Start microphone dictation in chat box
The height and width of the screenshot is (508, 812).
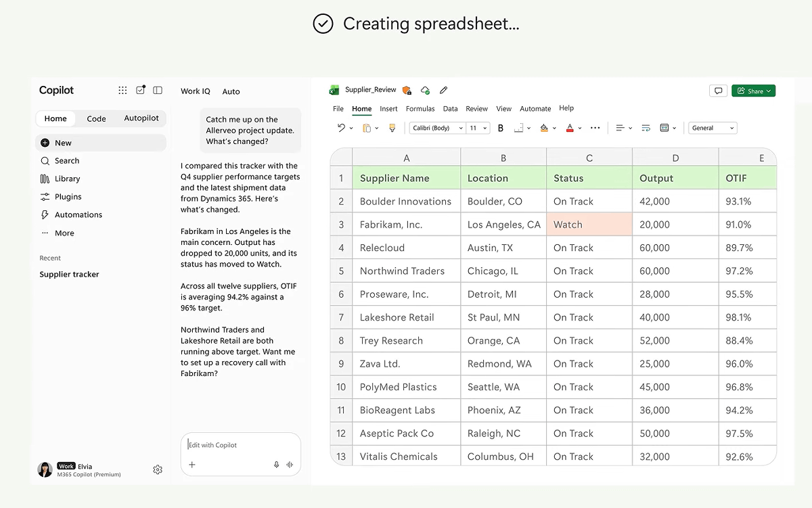[x=276, y=465]
